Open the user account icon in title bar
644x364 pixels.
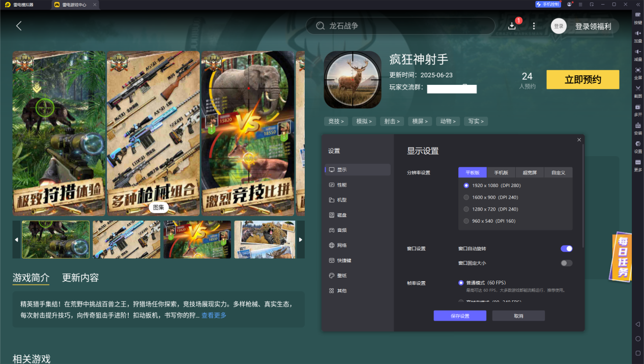pyautogui.click(x=570, y=4)
